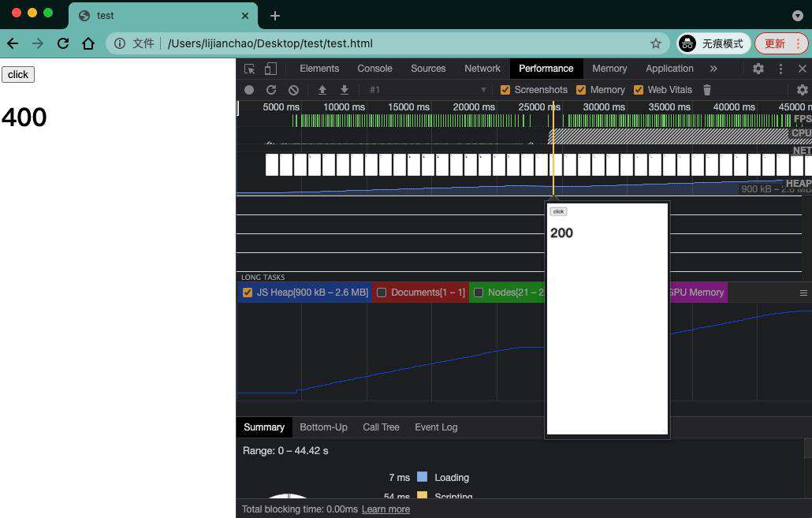The width and height of the screenshot is (812, 518).
Task: Switch to the Console panel
Action: click(x=374, y=69)
